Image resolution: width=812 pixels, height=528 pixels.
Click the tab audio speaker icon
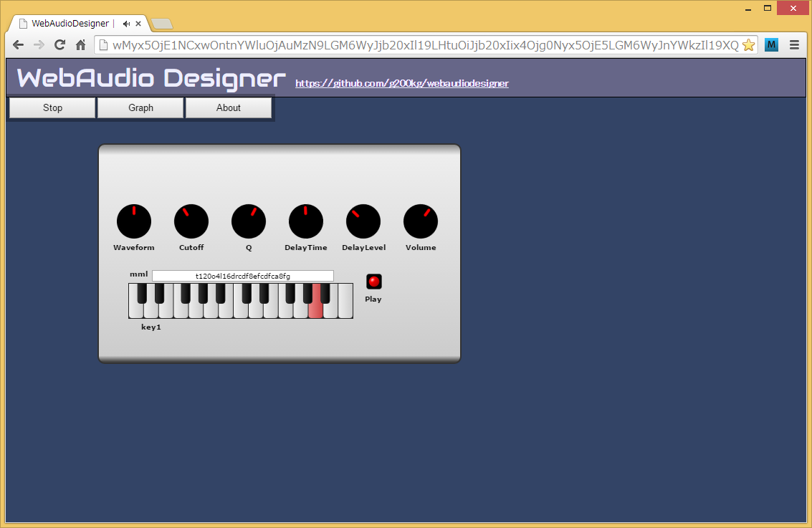[126, 24]
